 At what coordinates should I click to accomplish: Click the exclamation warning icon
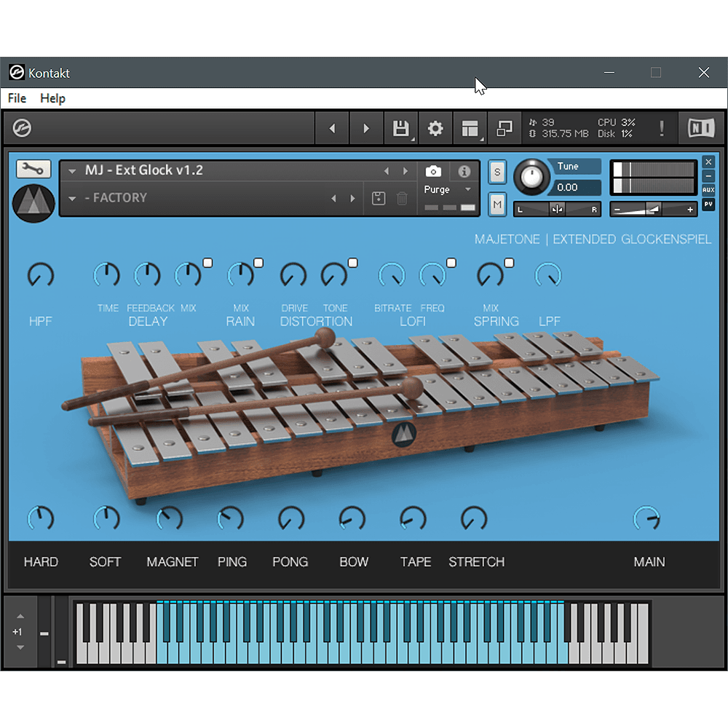(x=661, y=129)
